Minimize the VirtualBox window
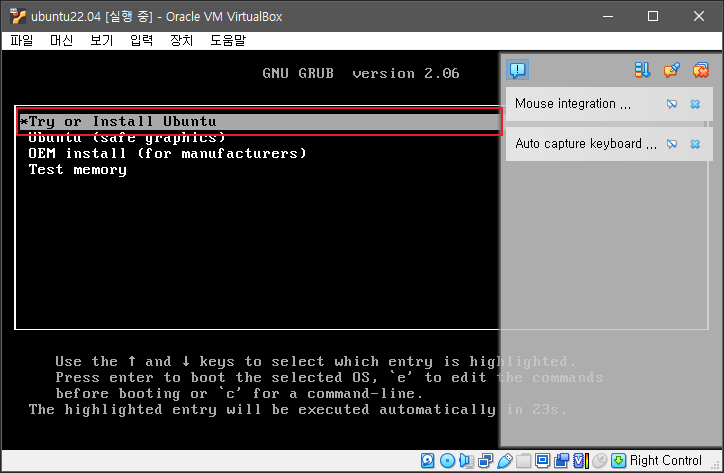The width and height of the screenshot is (724, 473). 608,16
